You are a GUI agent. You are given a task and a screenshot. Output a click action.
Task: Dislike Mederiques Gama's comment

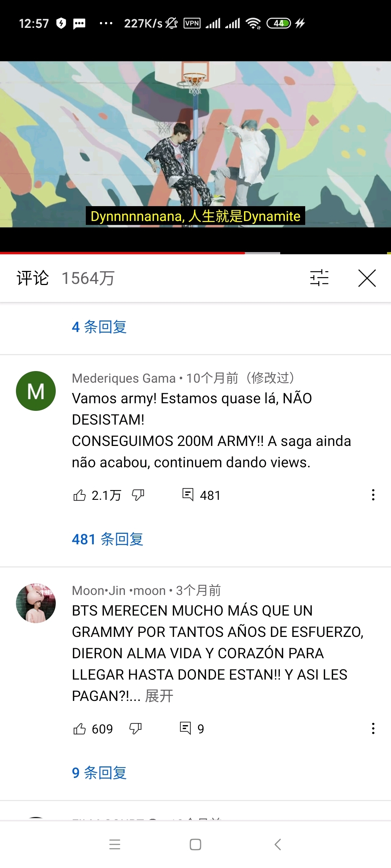coord(138,495)
